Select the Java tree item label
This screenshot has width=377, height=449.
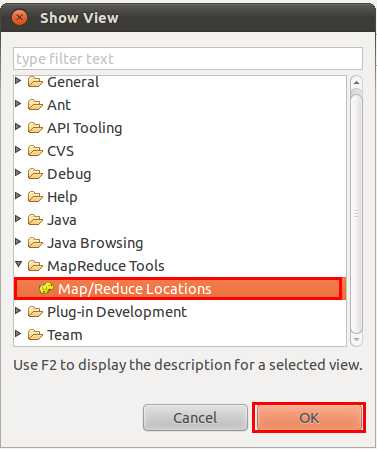(x=62, y=220)
